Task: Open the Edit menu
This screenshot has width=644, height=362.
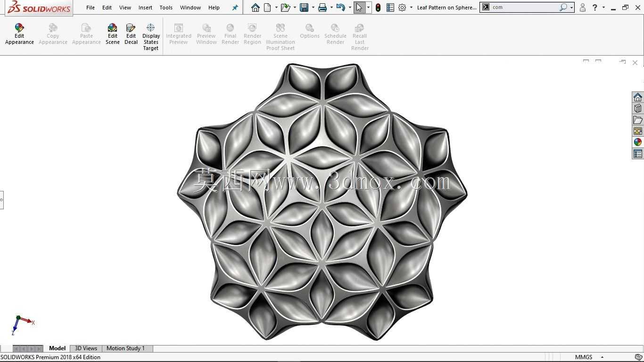Action: click(x=107, y=8)
